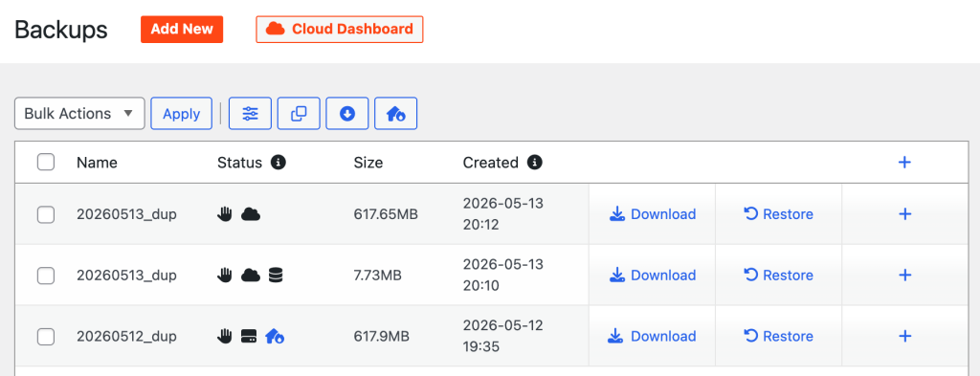This screenshot has height=376, width=980.
Task: Download the 7.73MB backup
Action: point(652,275)
